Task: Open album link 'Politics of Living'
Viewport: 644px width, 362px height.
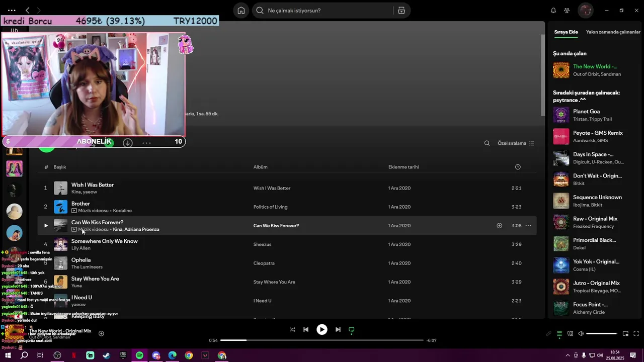Action: [x=271, y=207]
